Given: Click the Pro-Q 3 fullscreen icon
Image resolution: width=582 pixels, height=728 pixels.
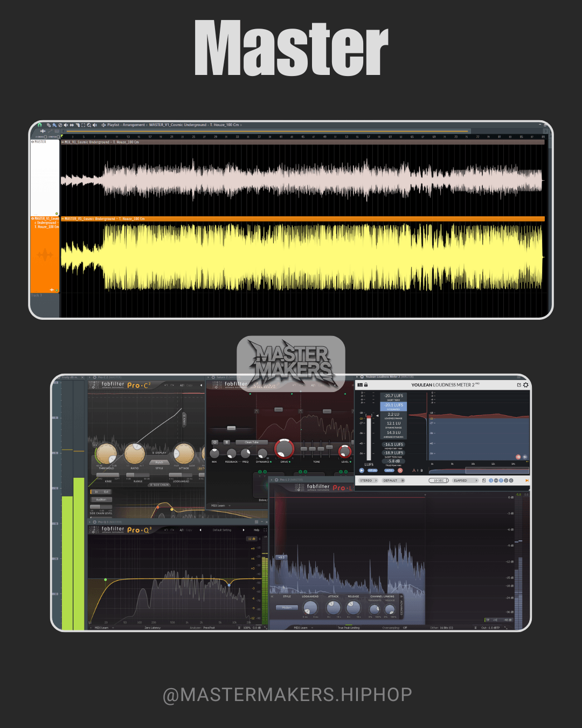Looking at the screenshot, I should tap(265, 530).
